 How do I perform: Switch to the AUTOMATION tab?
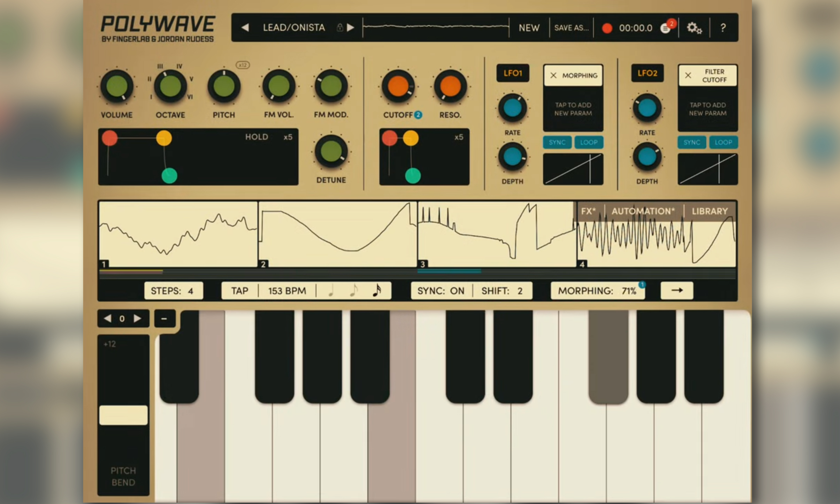643,211
